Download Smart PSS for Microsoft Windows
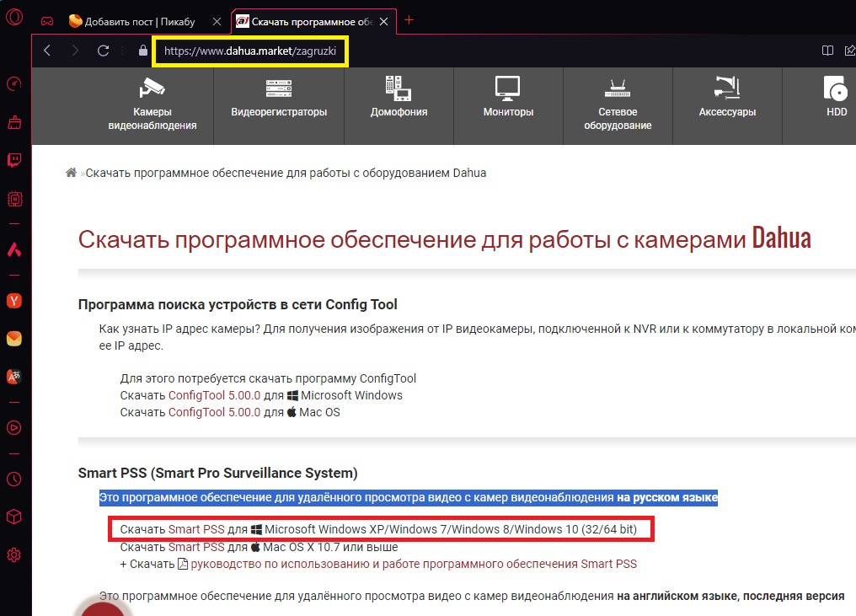 [196, 529]
